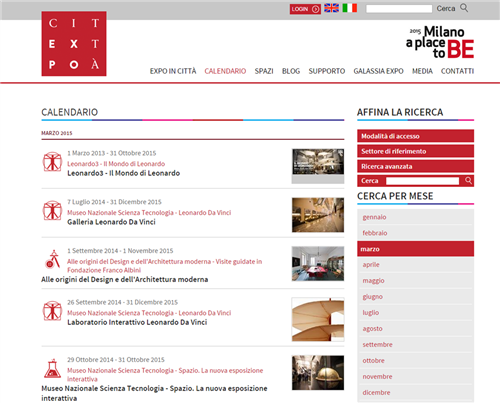
Task: Switch language with the Italian flag
Action: 350,8
